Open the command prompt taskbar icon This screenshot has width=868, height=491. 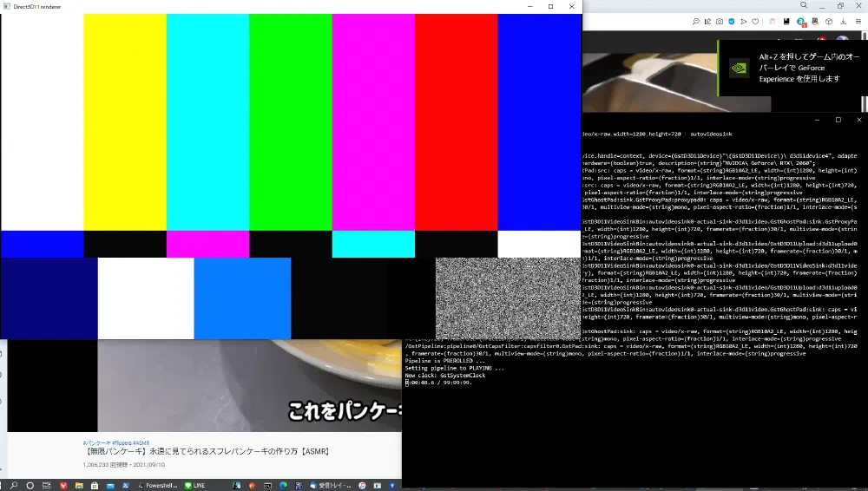[x=267, y=486]
